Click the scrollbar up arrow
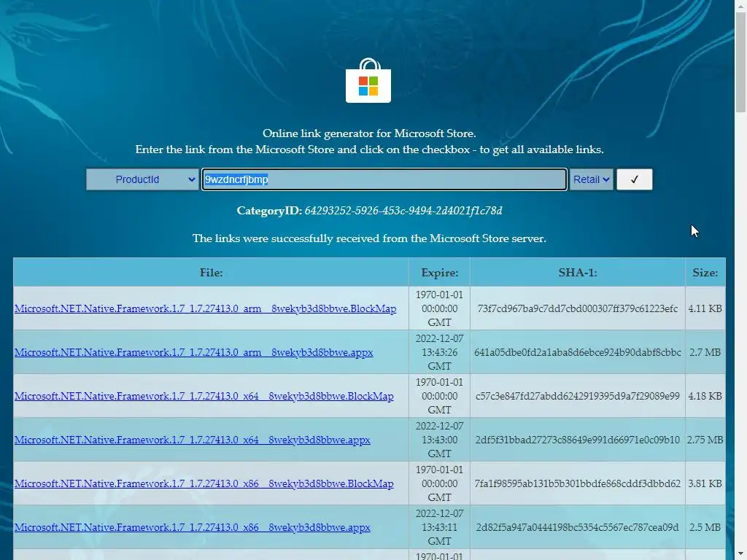Screen dimensions: 747x560 click(x=741, y=5)
